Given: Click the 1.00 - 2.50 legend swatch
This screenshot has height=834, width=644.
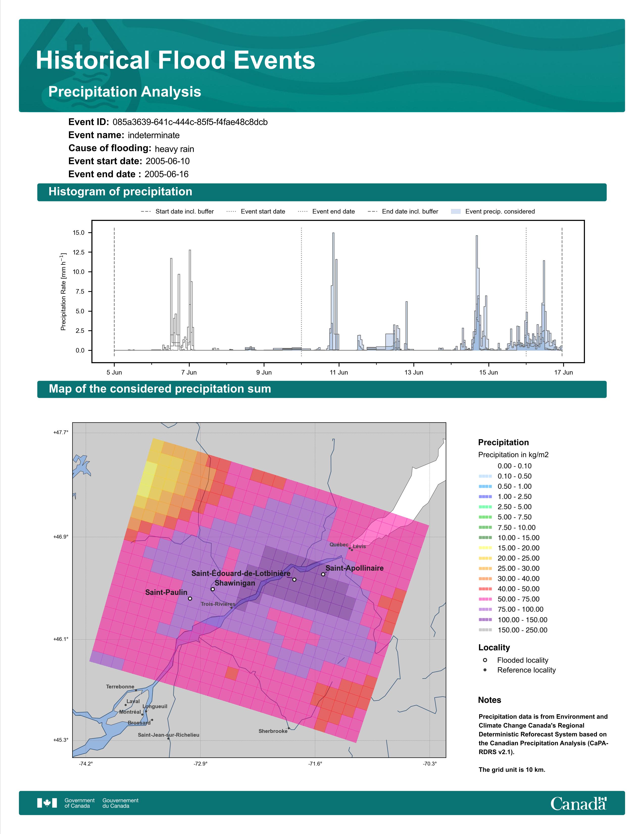Looking at the screenshot, I should [485, 497].
